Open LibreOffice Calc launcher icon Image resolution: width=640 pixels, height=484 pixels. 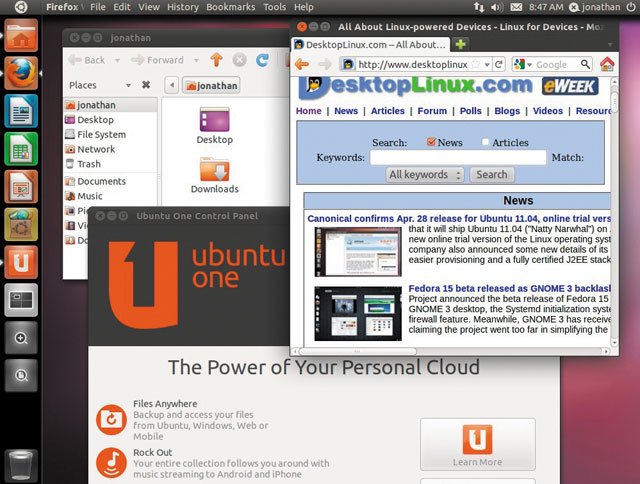[21, 149]
